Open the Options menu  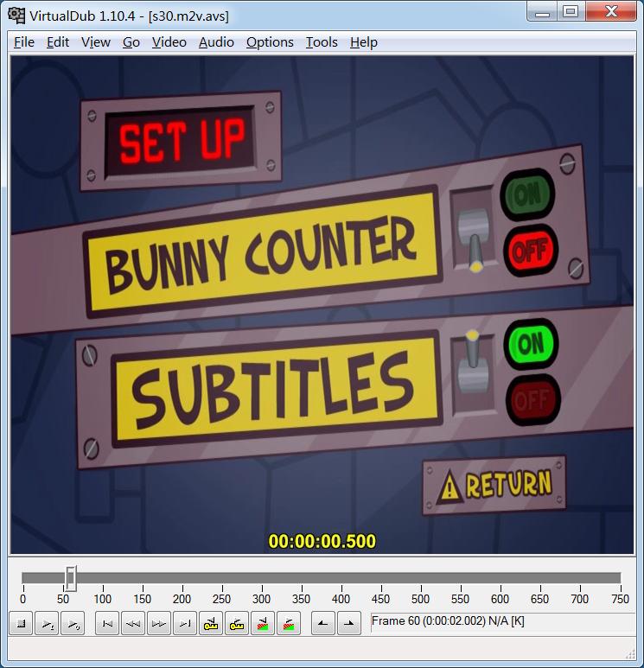pyautogui.click(x=270, y=42)
